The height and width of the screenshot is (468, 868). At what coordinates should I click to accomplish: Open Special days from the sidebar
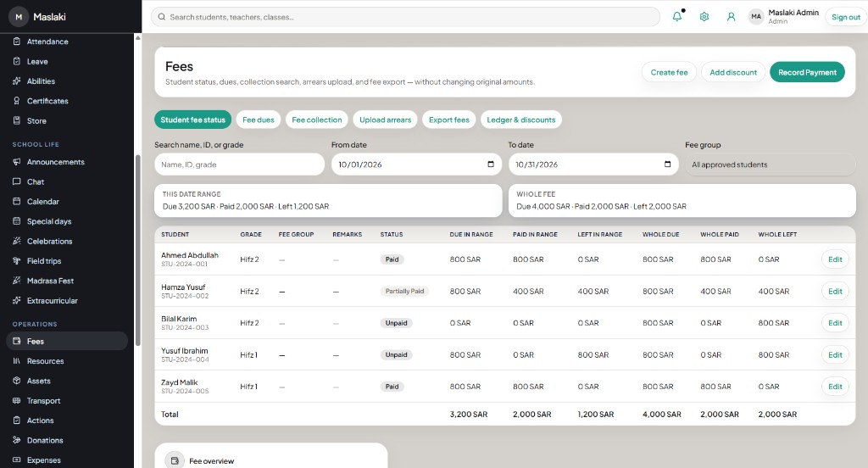(x=68, y=221)
